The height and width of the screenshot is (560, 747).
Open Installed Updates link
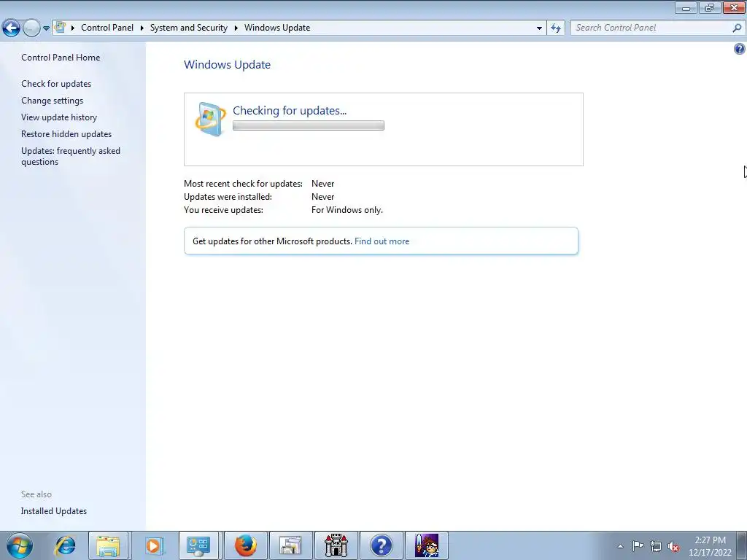point(54,511)
